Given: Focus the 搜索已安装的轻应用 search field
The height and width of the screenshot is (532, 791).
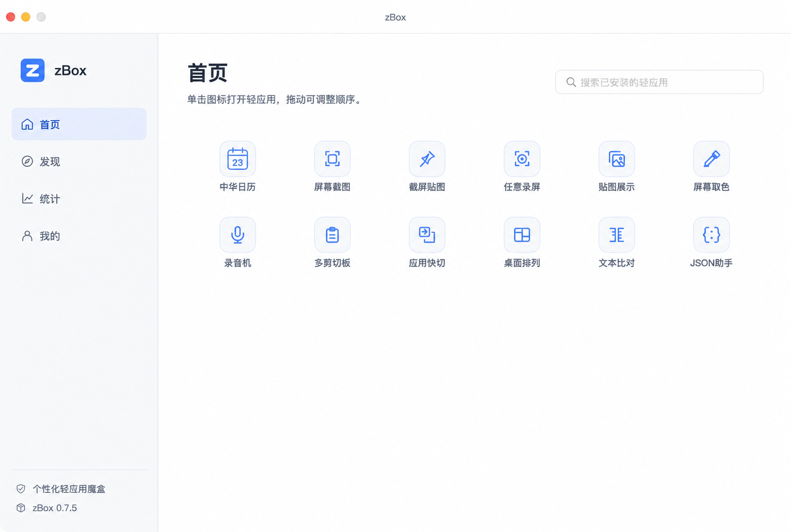Looking at the screenshot, I should 659,82.
